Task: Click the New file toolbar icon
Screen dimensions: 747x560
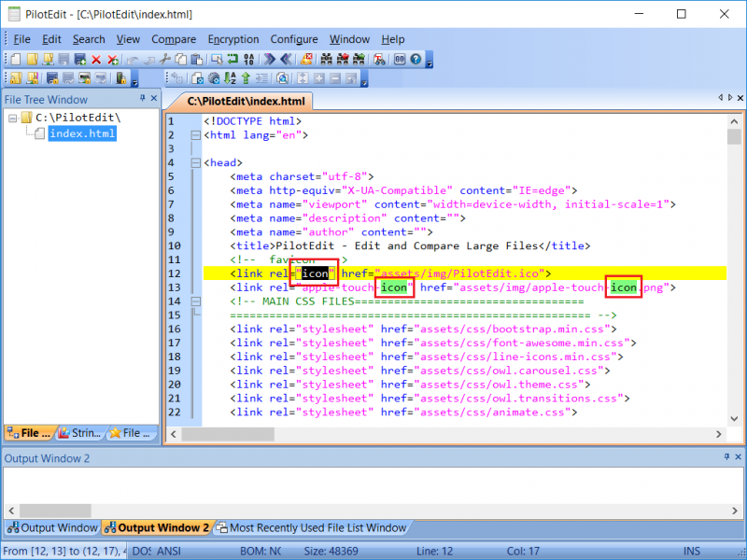Action: pyautogui.click(x=15, y=59)
